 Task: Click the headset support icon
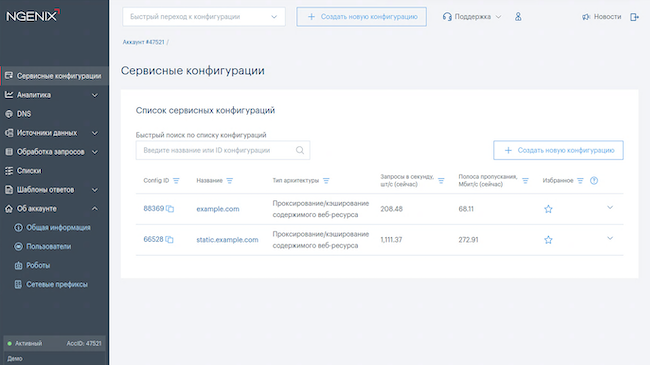447,17
